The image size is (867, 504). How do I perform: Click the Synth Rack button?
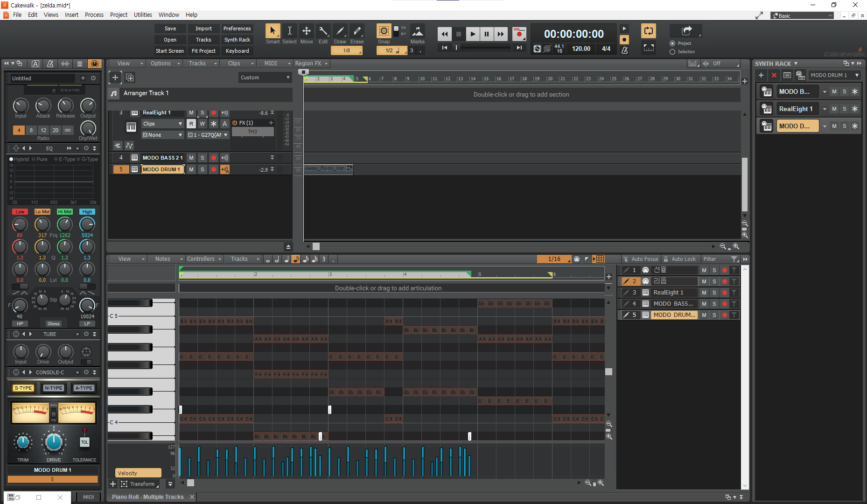point(237,40)
